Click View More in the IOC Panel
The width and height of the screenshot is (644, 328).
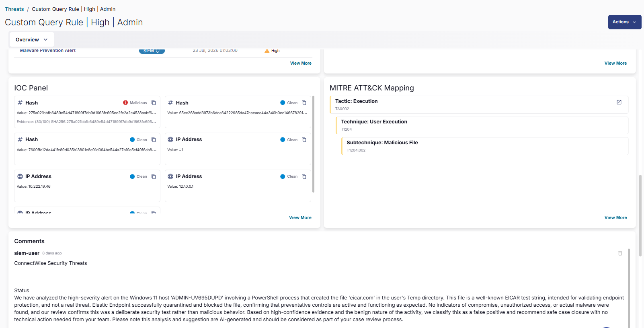click(x=300, y=217)
